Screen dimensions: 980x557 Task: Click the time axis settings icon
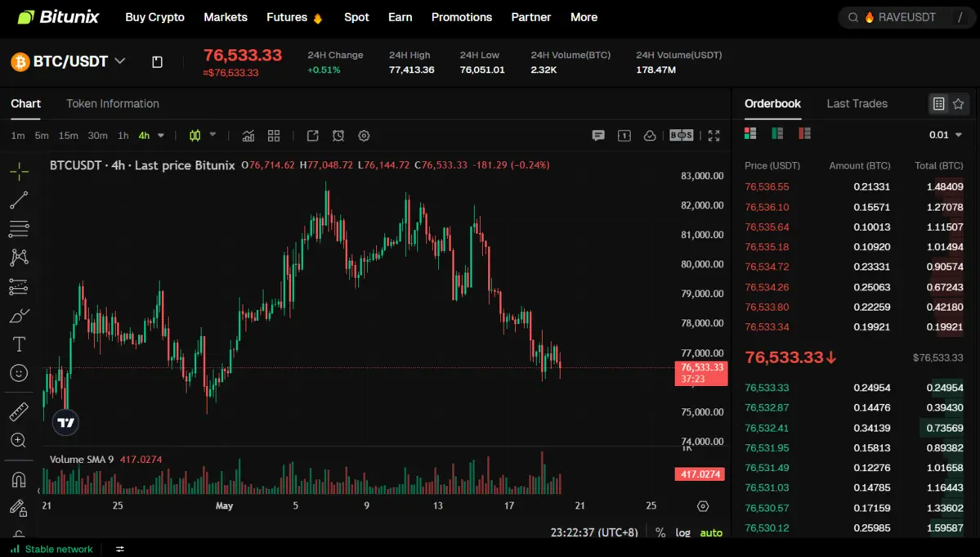703,506
